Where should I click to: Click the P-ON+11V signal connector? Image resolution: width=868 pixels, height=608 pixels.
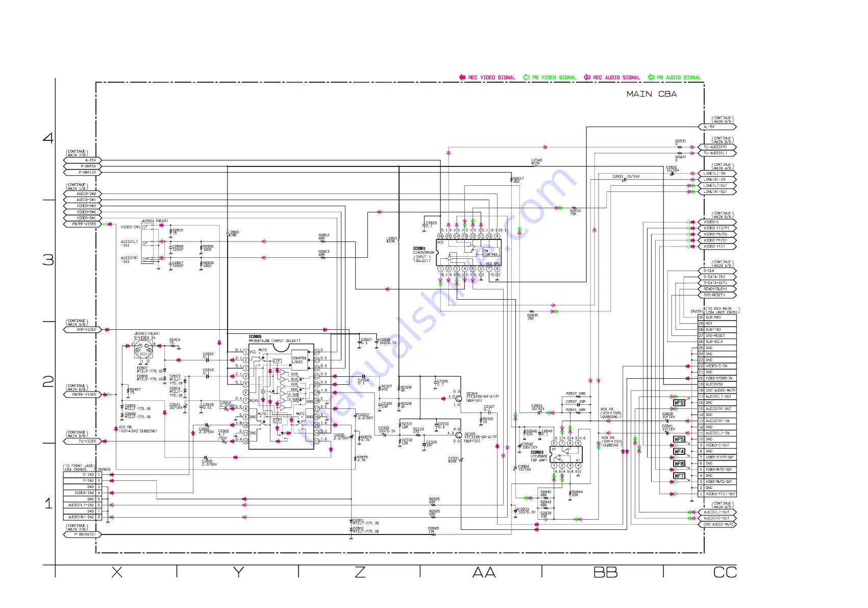pyautogui.click(x=83, y=173)
